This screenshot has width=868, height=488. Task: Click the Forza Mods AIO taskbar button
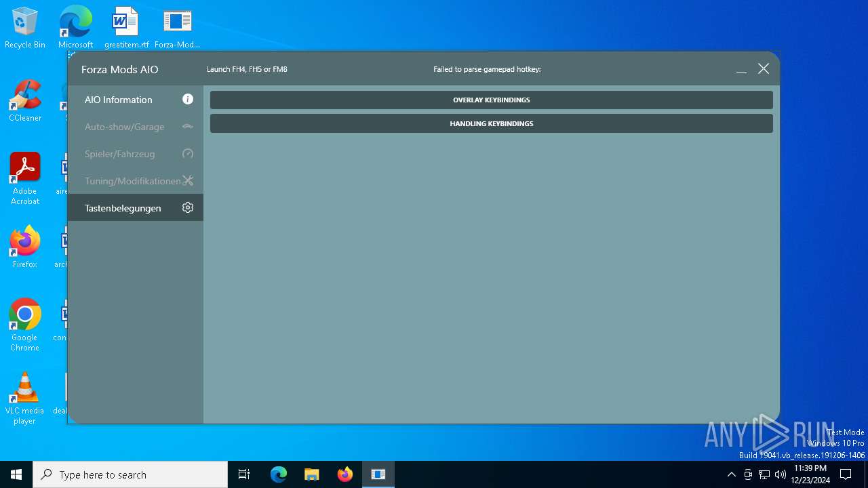point(378,474)
